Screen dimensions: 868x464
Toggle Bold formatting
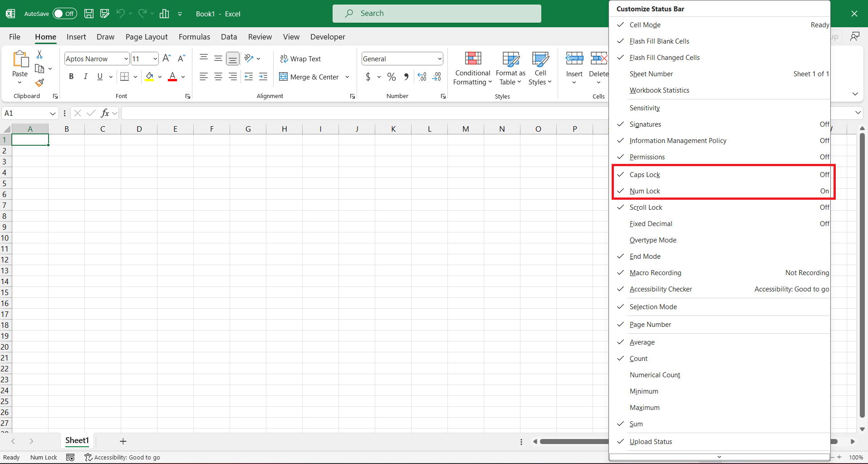pos(71,77)
